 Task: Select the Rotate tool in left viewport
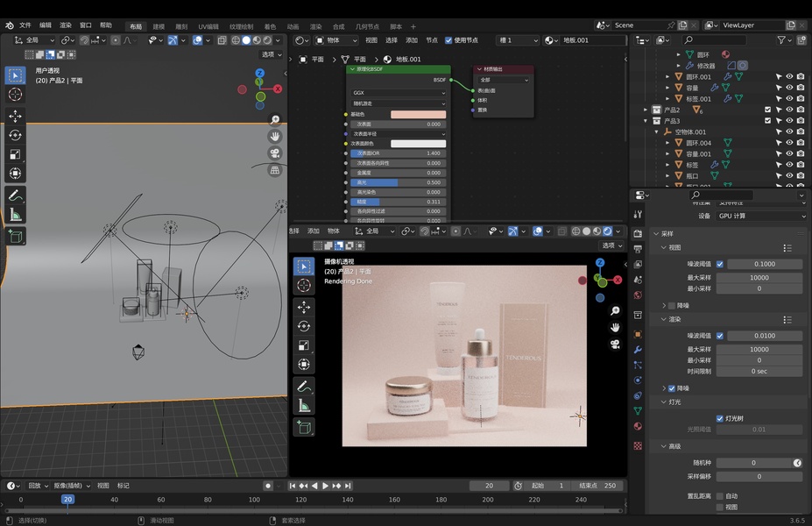tap(15, 135)
